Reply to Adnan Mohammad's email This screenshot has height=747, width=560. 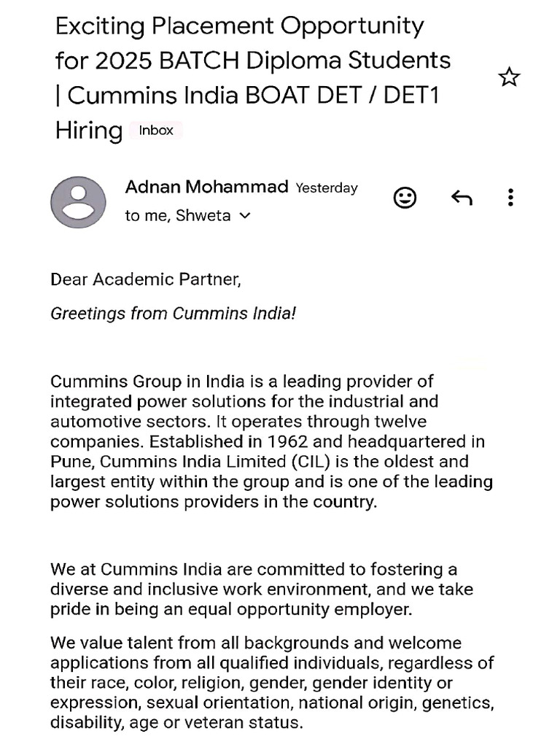(x=462, y=198)
